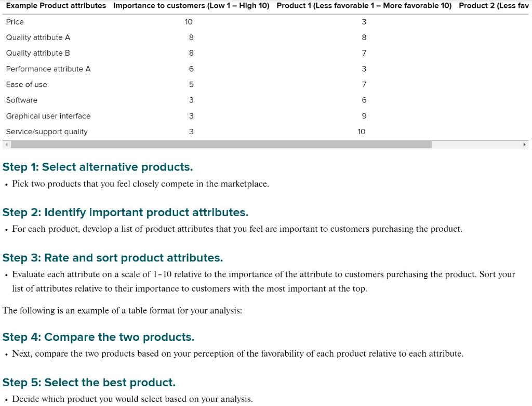
Task: Click the 'Step 3: Rate and sort product attributes' heading
Action: tap(113, 257)
